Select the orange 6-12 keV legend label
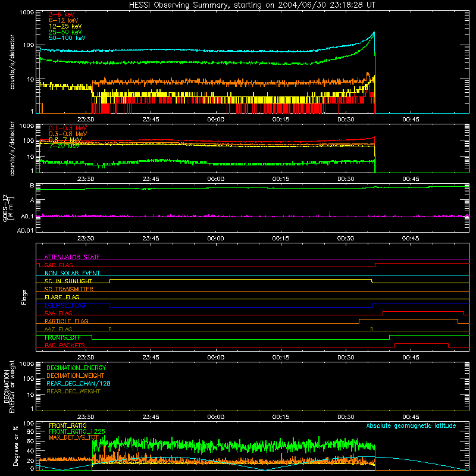Viewport: 476px width, 476px height. (x=63, y=20)
